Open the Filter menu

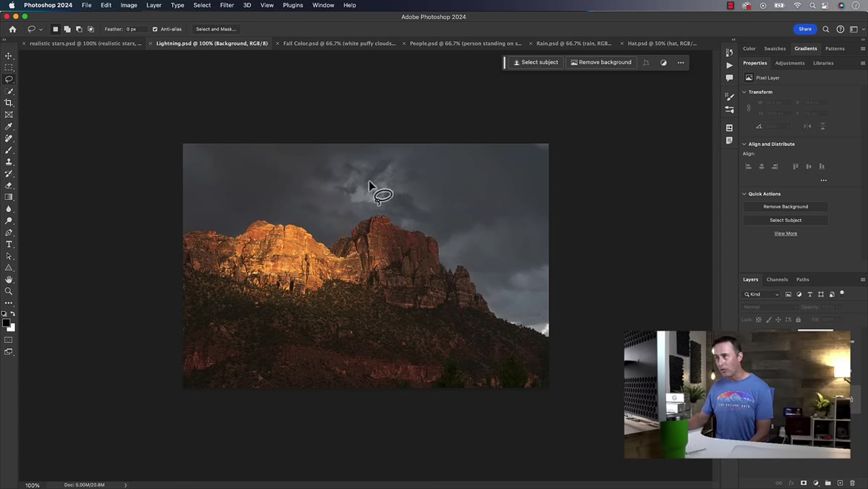(226, 5)
